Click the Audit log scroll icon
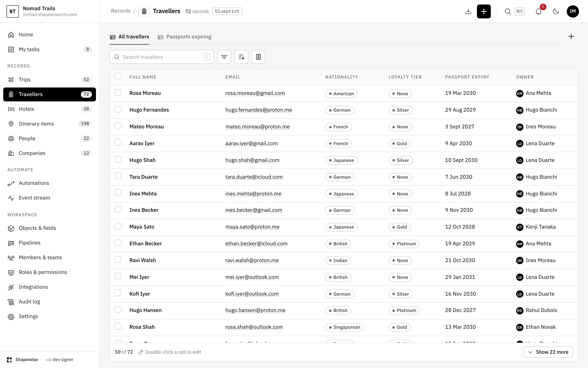Screen dimensions: 588x368 point(11,302)
